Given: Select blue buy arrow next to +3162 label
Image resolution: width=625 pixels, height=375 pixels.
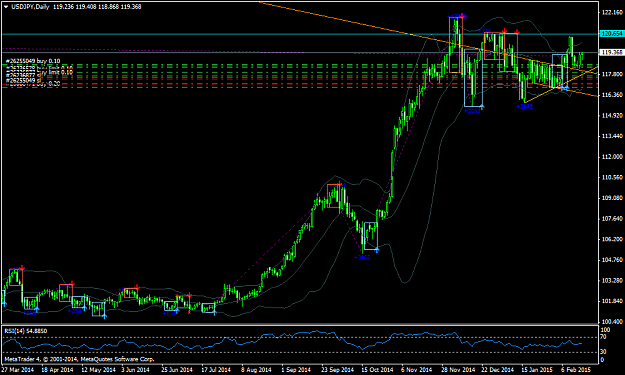Looking at the screenshot, I should (x=376, y=249).
